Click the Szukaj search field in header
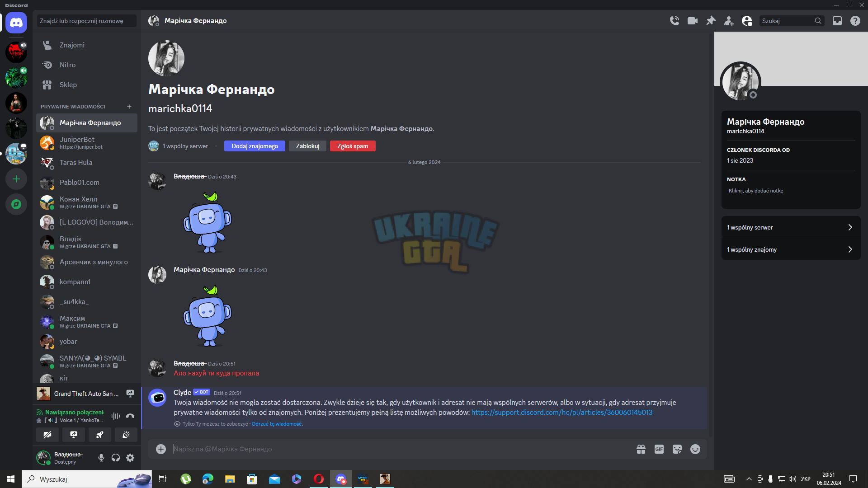The width and height of the screenshot is (868, 488). 792,21
